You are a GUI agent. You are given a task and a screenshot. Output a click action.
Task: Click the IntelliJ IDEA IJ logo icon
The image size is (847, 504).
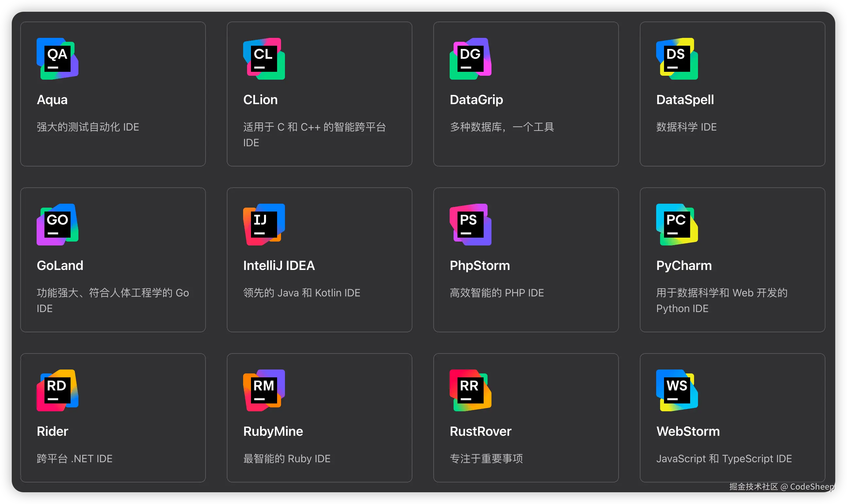(264, 225)
